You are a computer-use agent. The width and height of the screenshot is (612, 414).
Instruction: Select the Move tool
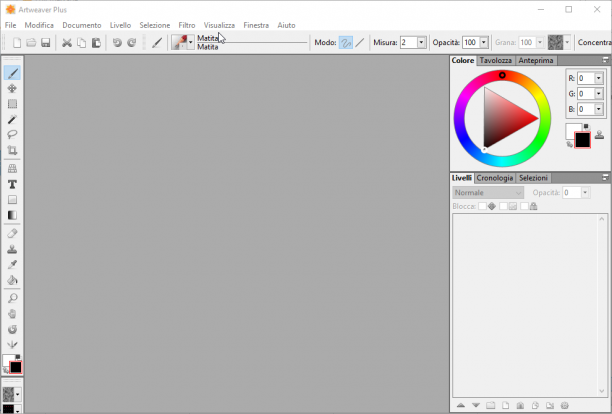point(12,89)
